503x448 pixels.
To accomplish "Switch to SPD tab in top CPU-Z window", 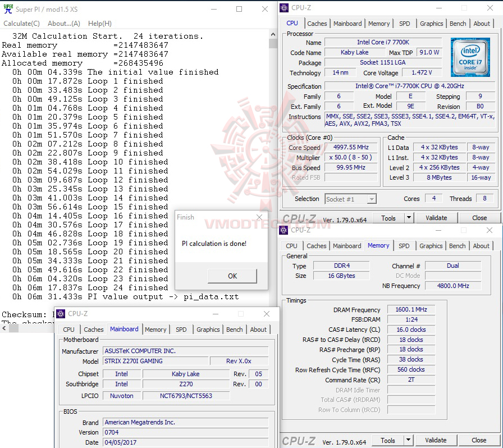I will coord(405,24).
